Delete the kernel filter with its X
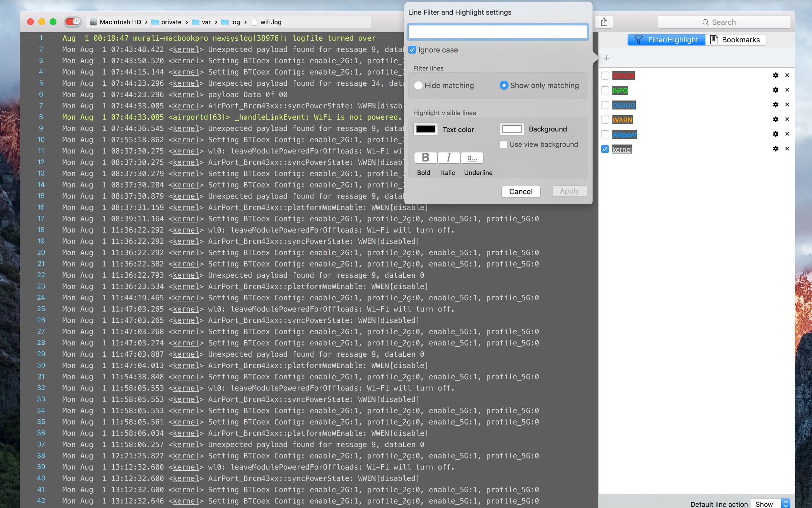The image size is (812, 508). (x=787, y=149)
